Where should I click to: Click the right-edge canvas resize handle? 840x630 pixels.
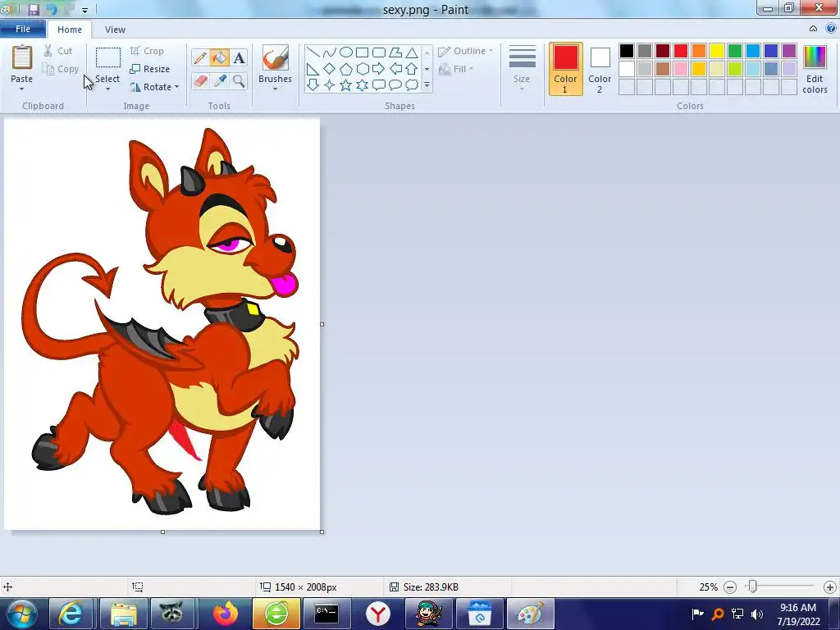322,324
